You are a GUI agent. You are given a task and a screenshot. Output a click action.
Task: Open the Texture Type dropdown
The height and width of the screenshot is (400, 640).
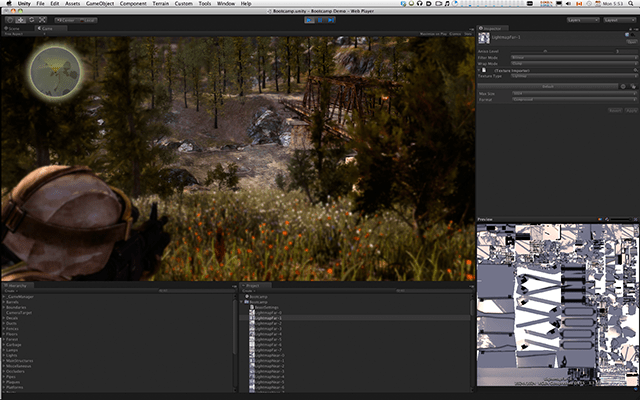574,76
